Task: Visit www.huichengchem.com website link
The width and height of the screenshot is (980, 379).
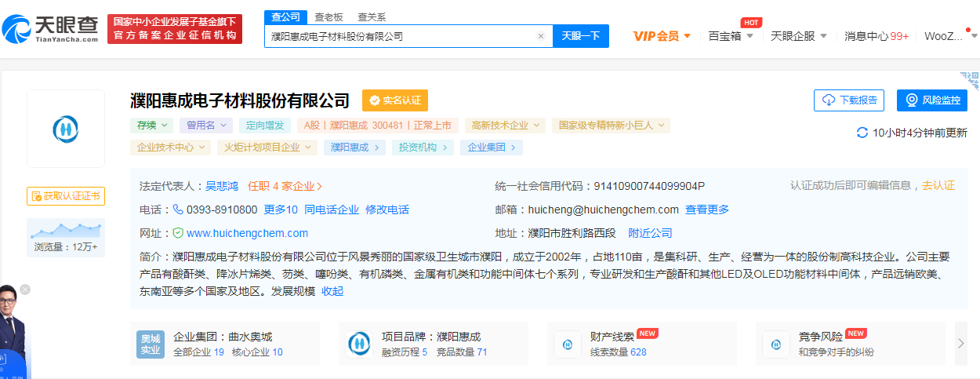Action: point(248,233)
